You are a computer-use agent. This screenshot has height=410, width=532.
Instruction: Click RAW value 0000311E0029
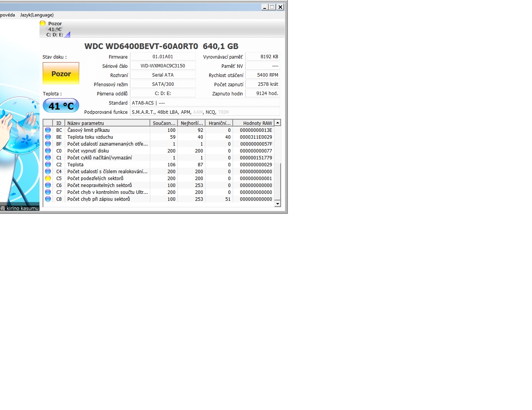click(256, 137)
